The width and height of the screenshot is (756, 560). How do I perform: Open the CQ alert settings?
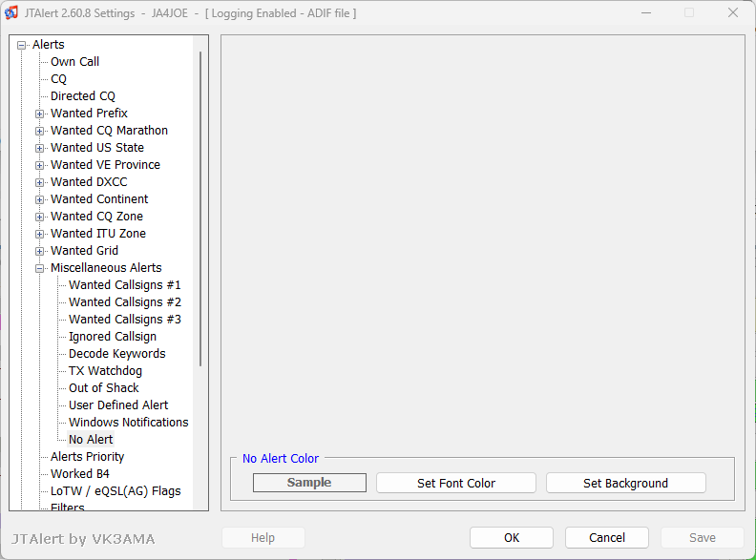point(58,79)
